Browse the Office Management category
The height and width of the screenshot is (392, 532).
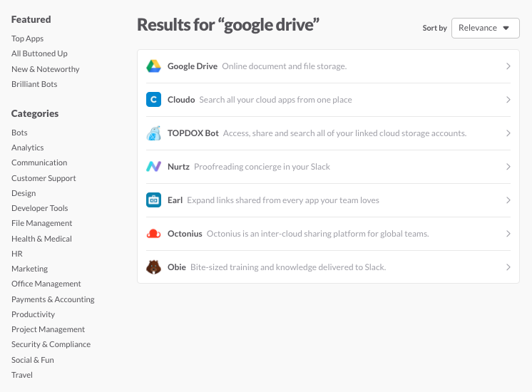click(x=46, y=284)
